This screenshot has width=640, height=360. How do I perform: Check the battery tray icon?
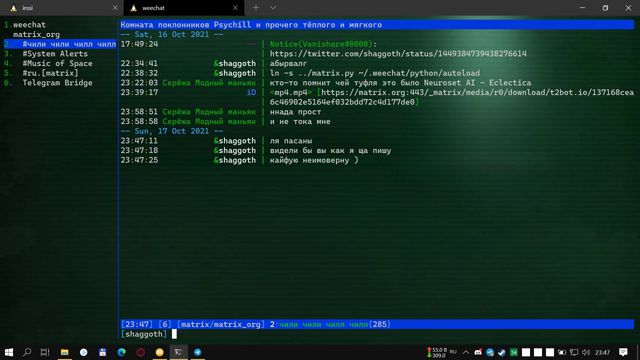coord(562,352)
